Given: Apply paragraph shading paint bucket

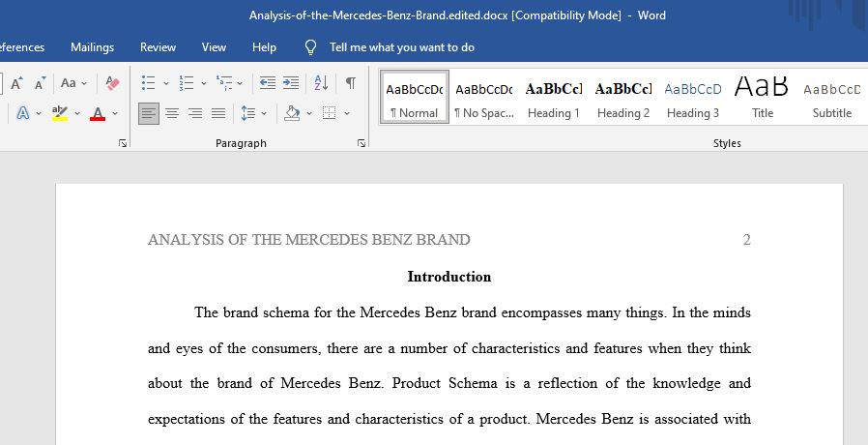Looking at the screenshot, I should point(292,113).
